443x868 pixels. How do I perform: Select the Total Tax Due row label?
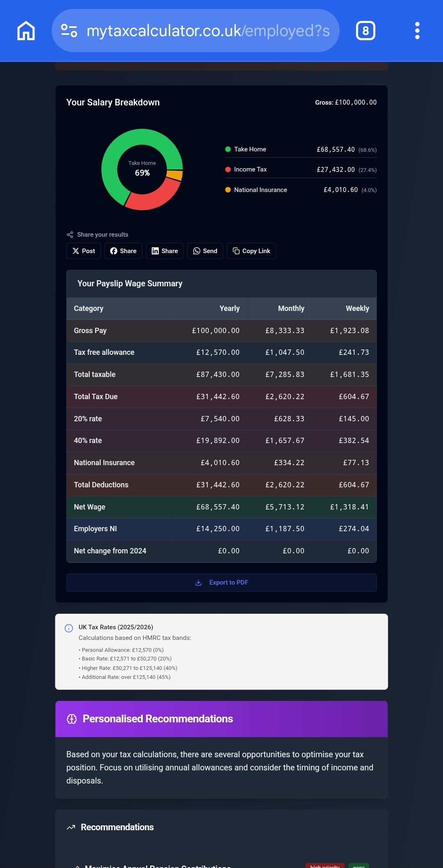pos(96,397)
